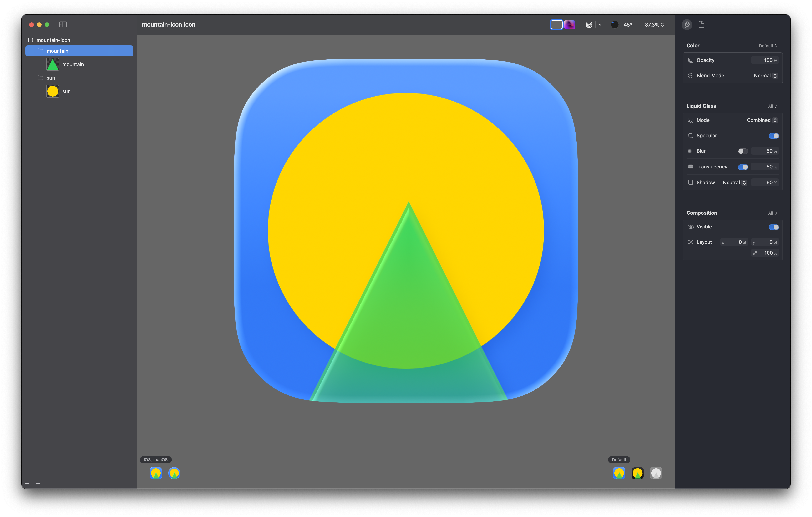812x517 pixels.
Task: Choose the plain gray canvas background
Action: coord(556,25)
